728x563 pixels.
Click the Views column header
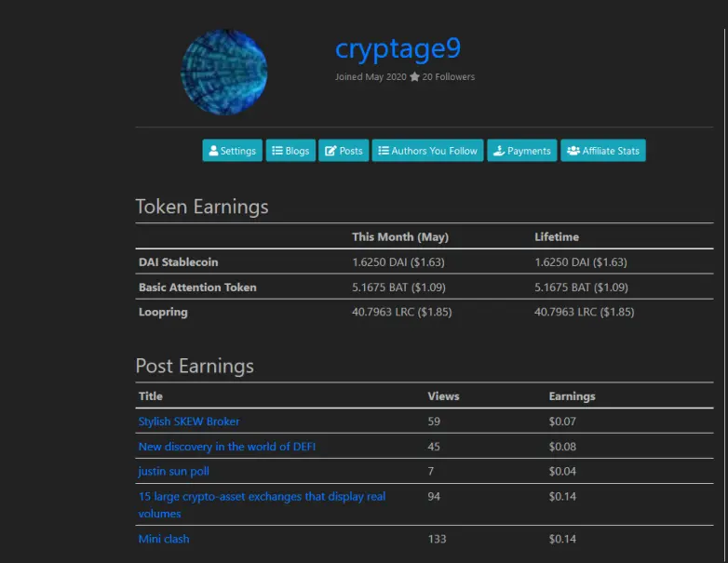[443, 395]
